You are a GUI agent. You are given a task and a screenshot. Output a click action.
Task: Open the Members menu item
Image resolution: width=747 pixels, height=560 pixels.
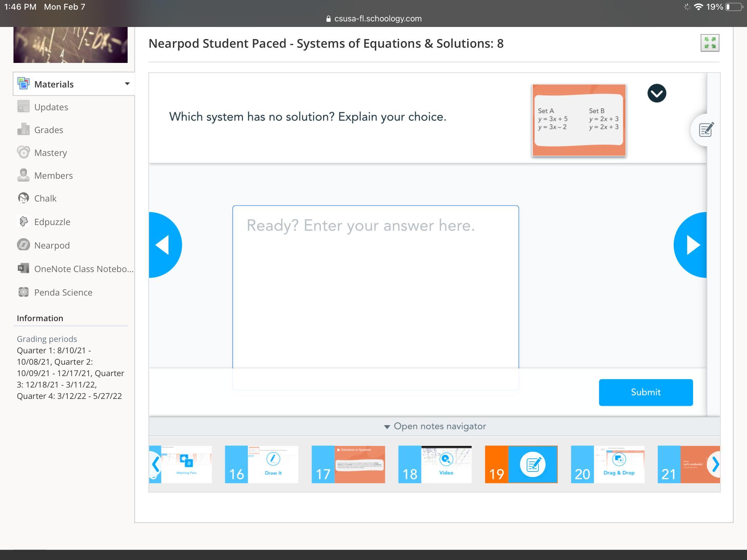53,176
